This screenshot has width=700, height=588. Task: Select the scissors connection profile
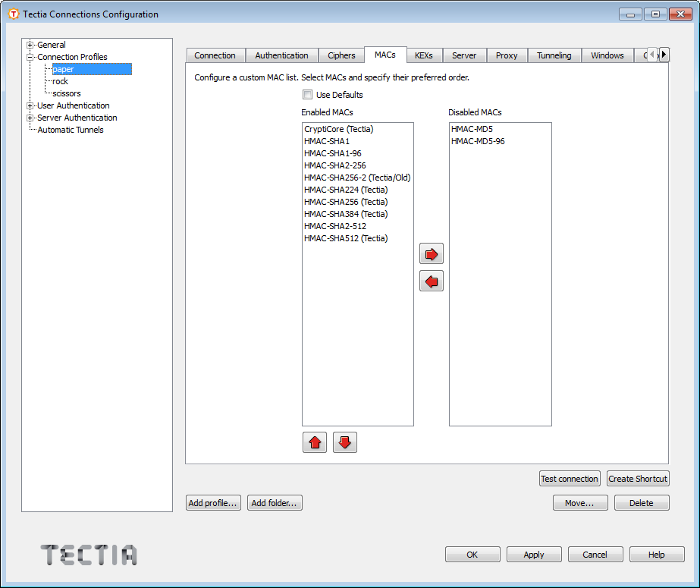(x=67, y=93)
